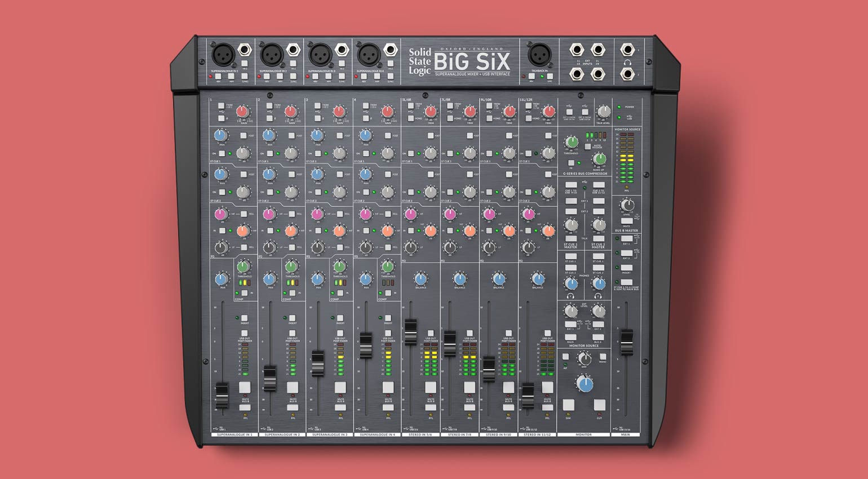The image size is (868, 479).
Task: Click the Bus B Master Level knob
Action: point(627,205)
